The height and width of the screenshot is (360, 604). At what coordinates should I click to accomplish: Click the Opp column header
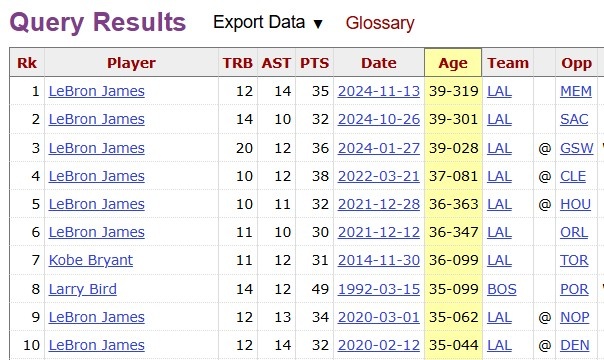point(576,63)
